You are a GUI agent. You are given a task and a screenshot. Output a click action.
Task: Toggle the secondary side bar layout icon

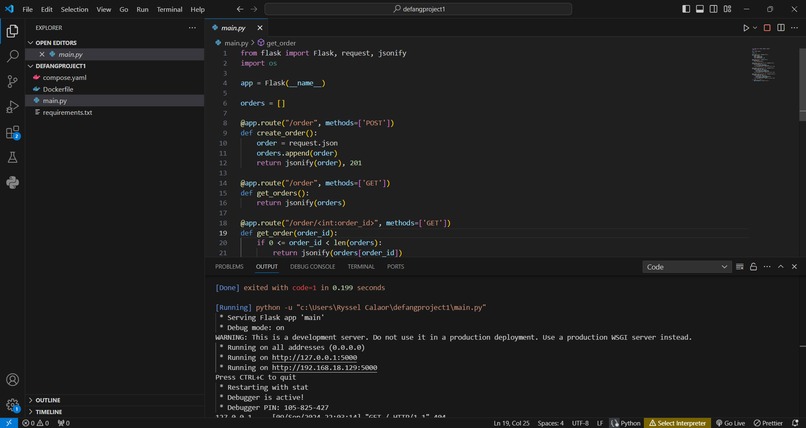[713, 9]
